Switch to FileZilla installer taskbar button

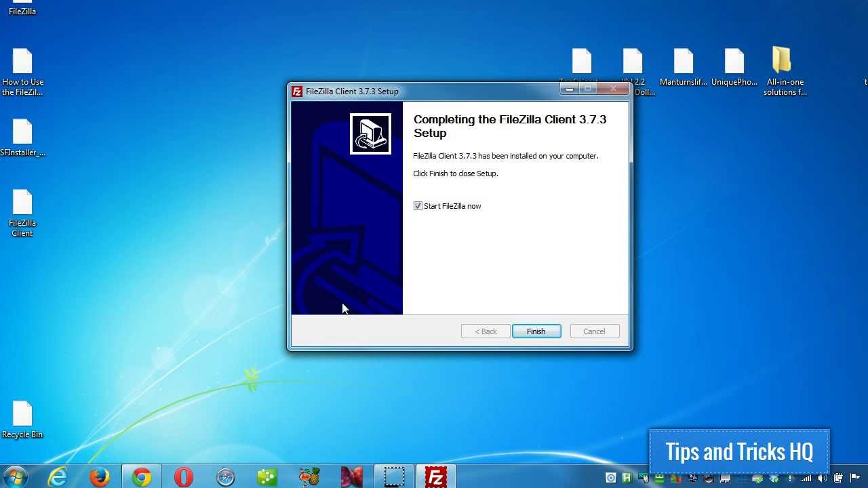(x=435, y=477)
